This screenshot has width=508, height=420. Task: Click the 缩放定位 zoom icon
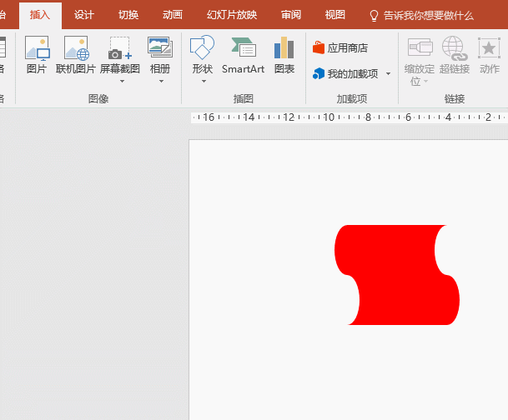coord(419,47)
